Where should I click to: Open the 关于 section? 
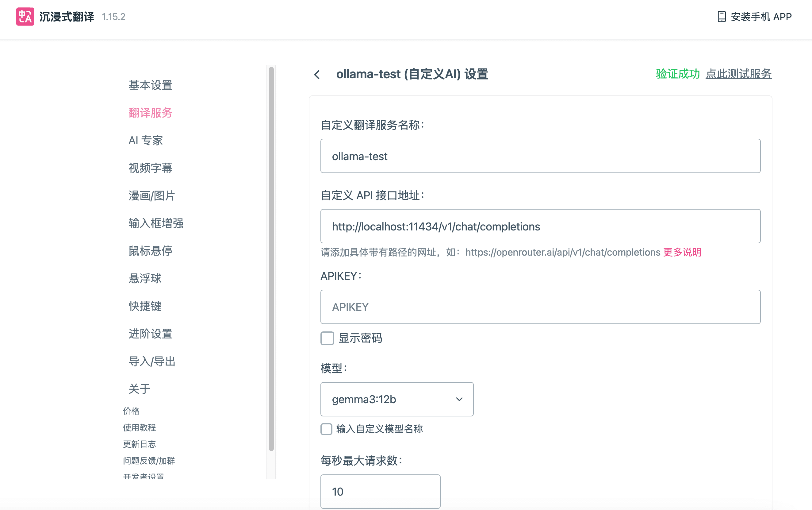click(x=140, y=389)
